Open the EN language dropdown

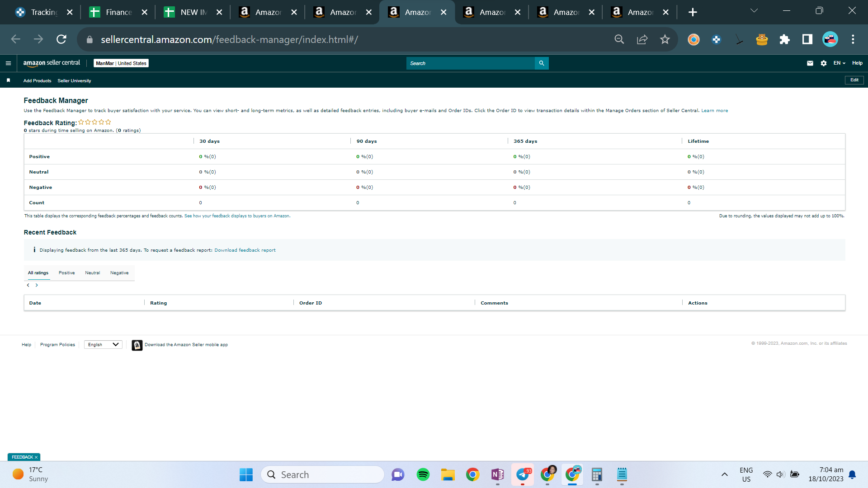840,63
